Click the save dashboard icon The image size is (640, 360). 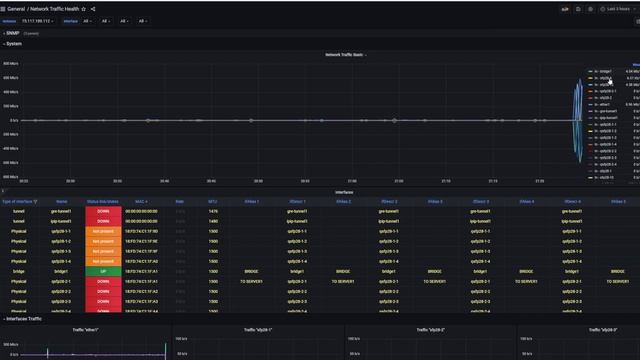578,9
